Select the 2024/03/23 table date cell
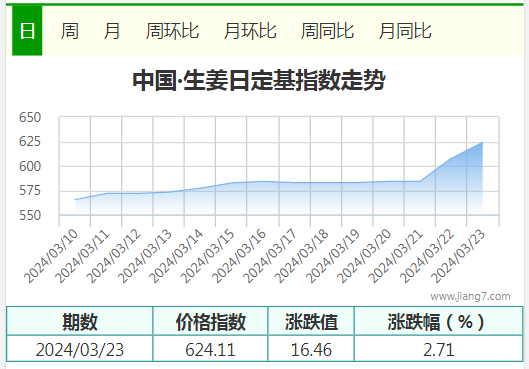Viewport: 529px width, 369px height. pos(80,349)
